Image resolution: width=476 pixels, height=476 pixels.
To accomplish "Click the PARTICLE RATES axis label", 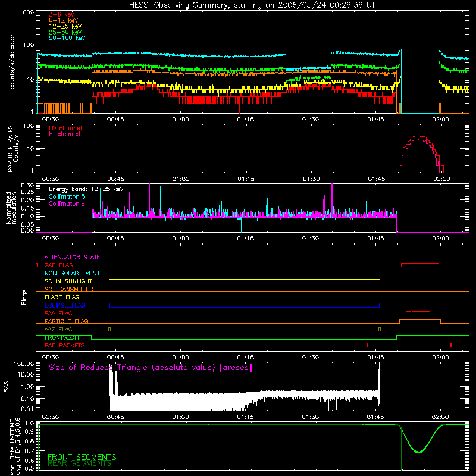I will 10,149.
